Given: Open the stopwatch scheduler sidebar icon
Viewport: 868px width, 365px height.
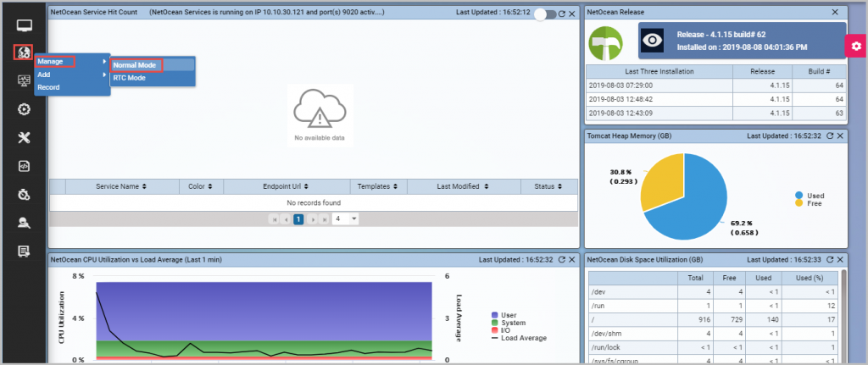Looking at the screenshot, I should click(24, 195).
